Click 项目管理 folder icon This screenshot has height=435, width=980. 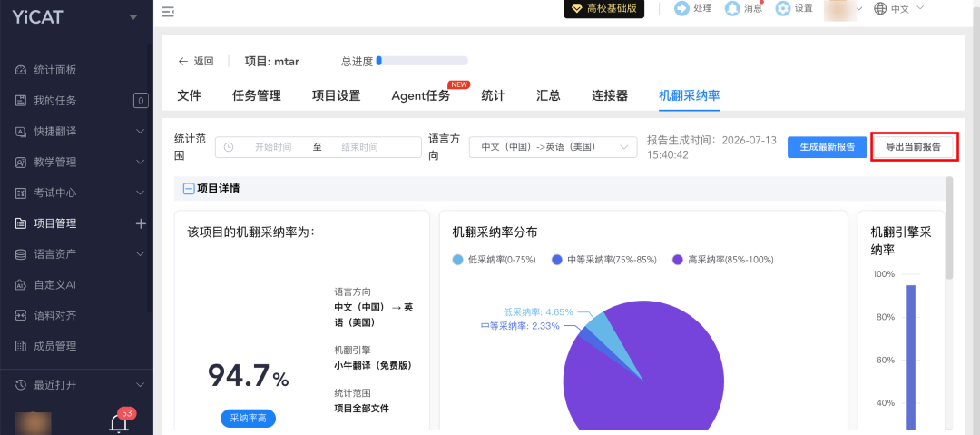tap(21, 223)
